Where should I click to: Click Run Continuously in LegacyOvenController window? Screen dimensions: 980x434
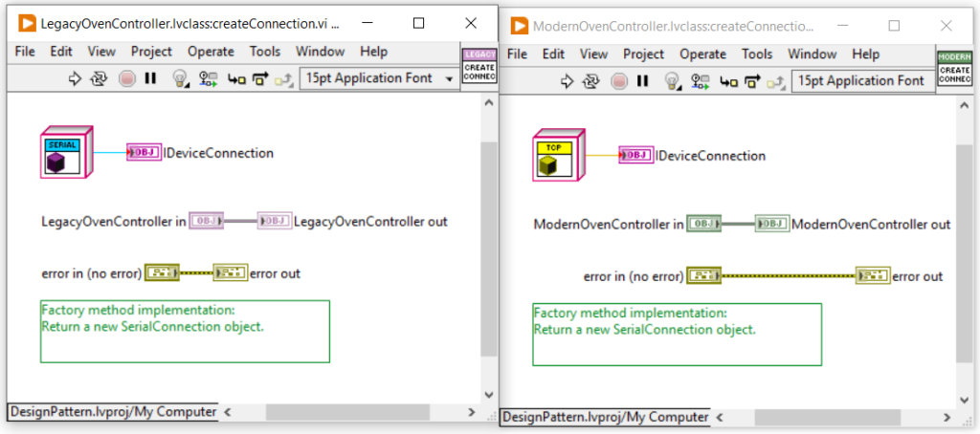99,78
